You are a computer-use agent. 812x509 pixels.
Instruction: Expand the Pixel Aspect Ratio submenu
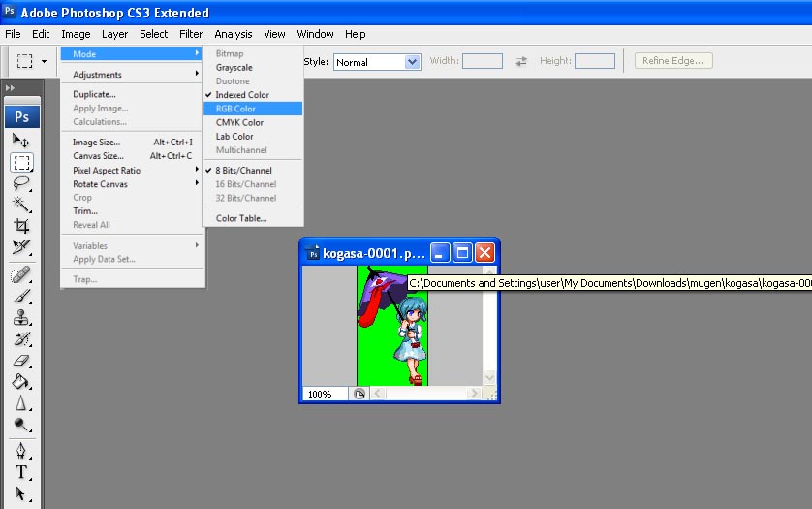[x=131, y=170]
